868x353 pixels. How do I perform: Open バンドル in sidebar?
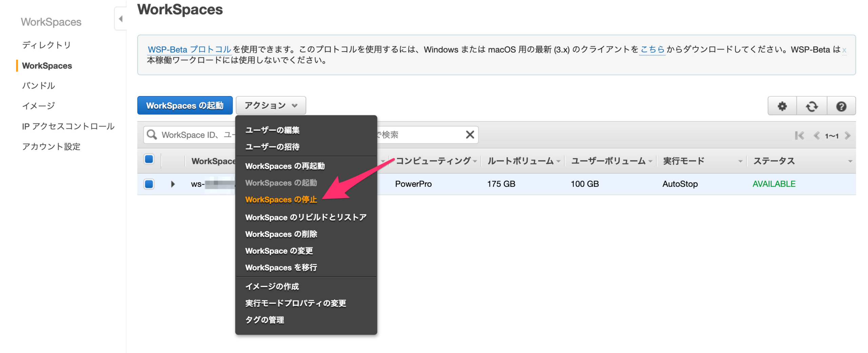[38, 86]
